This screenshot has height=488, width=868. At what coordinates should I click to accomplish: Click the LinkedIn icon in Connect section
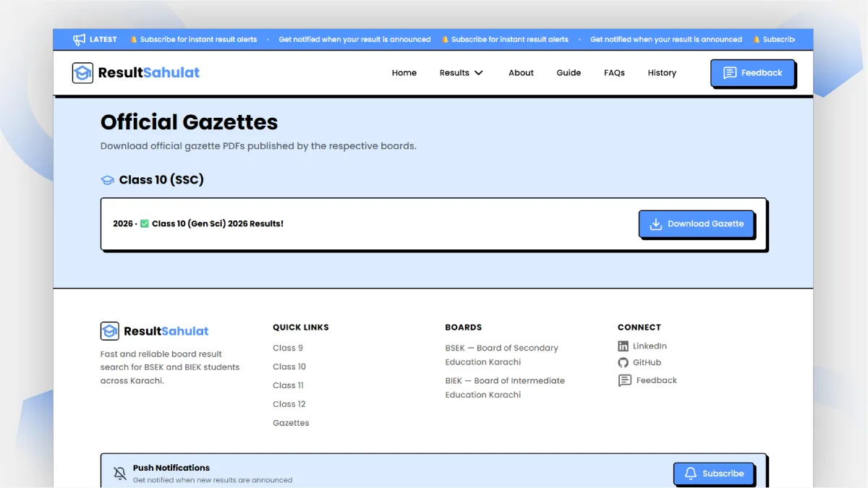[x=624, y=346]
